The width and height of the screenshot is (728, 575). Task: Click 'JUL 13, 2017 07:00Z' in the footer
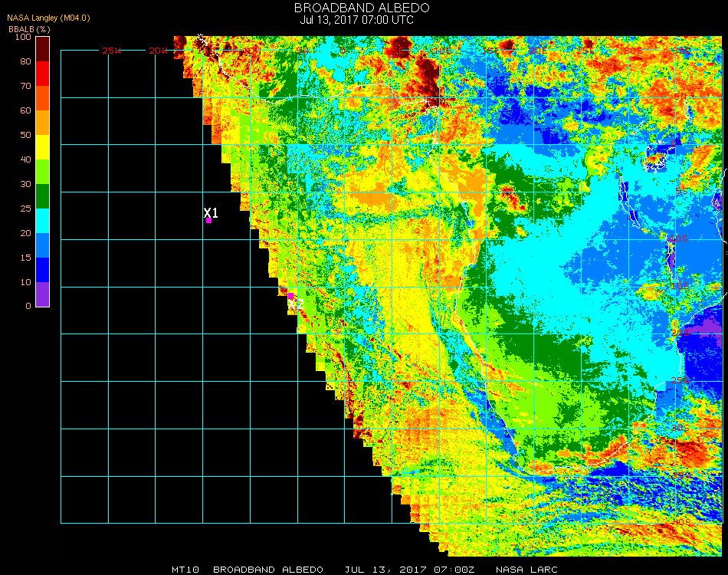[x=409, y=570]
